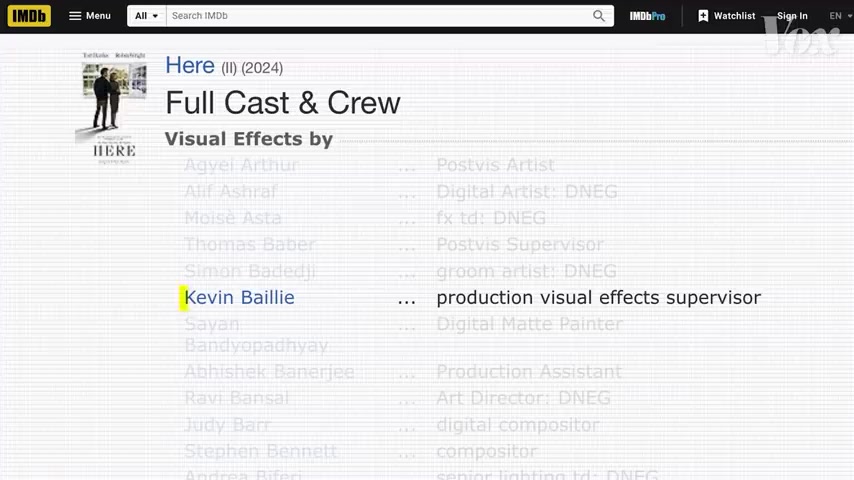
Task: Open Kevin Baillie's profile link
Action: click(x=240, y=297)
